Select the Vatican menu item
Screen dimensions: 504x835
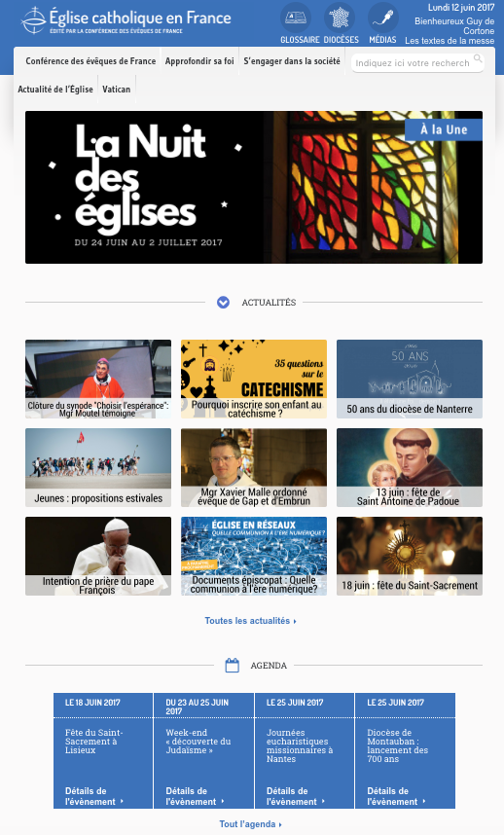pyautogui.click(x=116, y=89)
